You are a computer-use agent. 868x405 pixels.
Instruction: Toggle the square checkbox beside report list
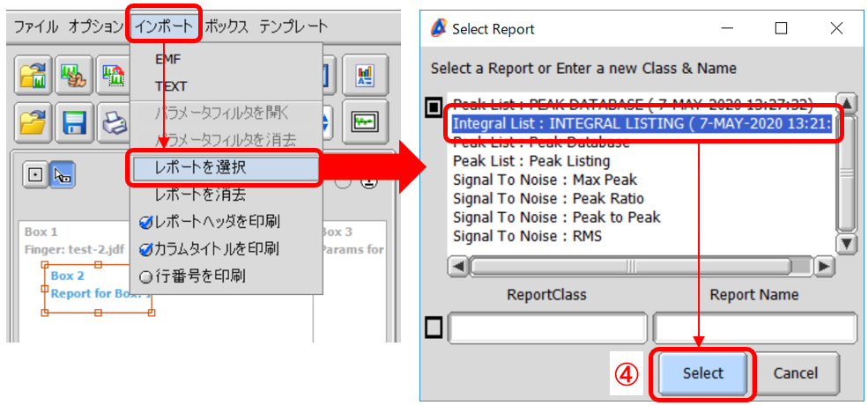tap(433, 108)
